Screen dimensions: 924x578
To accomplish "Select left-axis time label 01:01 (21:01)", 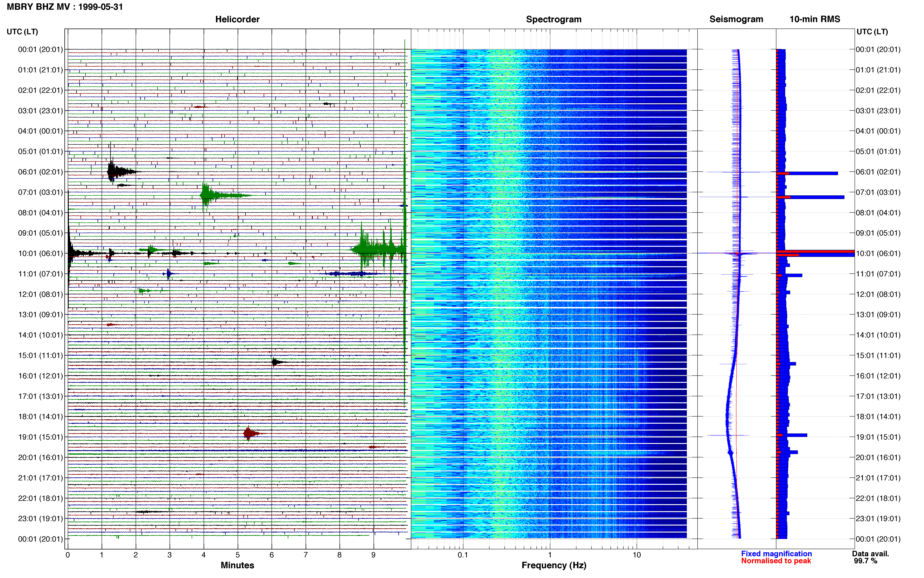I will coord(41,70).
